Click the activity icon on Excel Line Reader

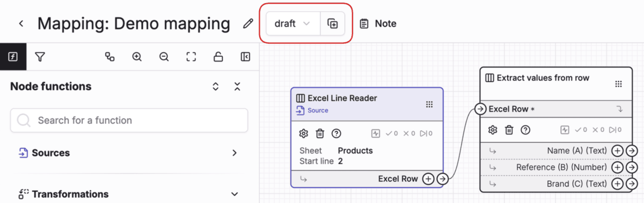(x=375, y=133)
